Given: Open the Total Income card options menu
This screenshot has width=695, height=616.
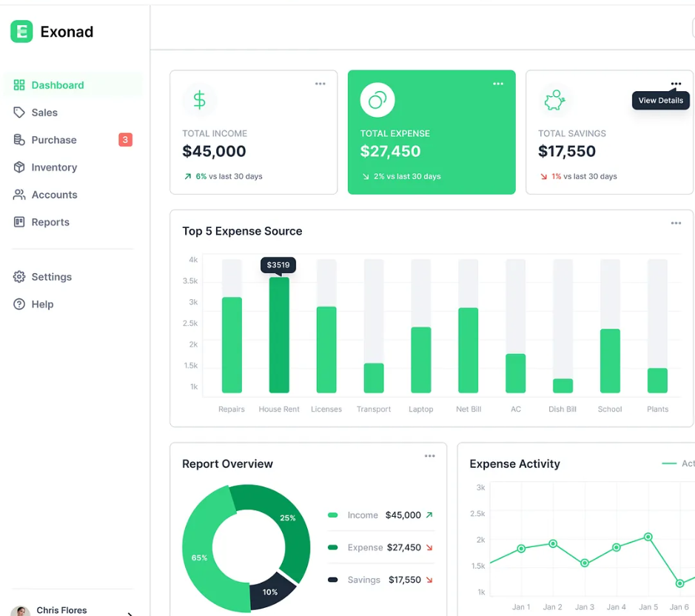Looking at the screenshot, I should point(320,84).
